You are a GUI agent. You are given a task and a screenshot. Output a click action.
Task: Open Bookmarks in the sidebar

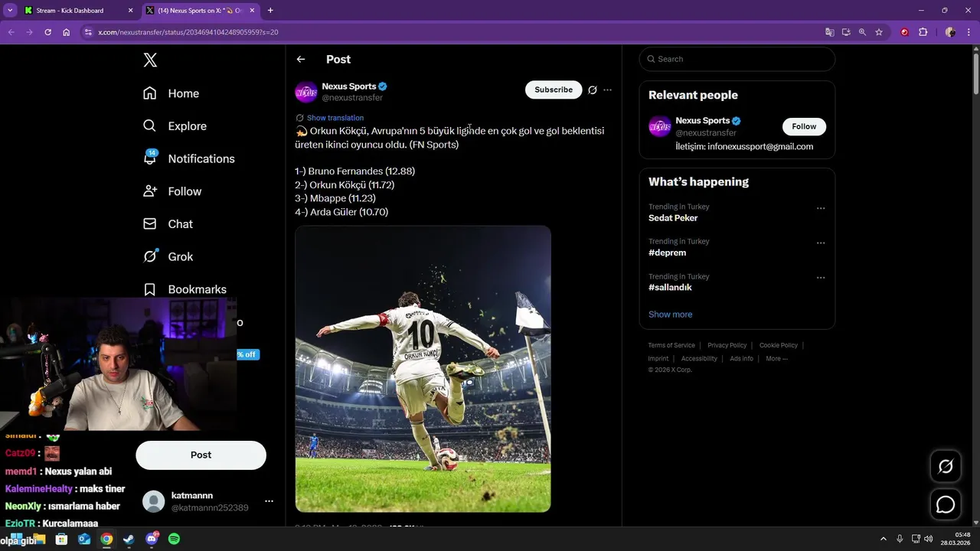point(185,289)
